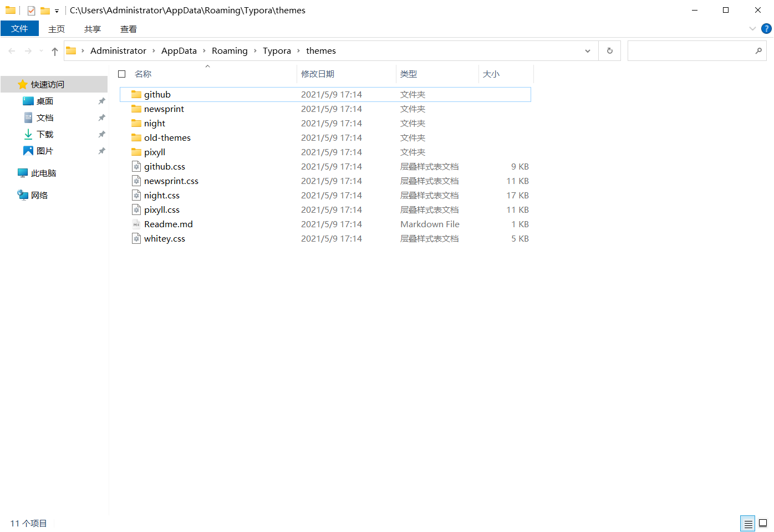Image resolution: width=774 pixels, height=532 pixels.
Task: Open the View (查看) ribbon tab
Action: click(x=129, y=29)
